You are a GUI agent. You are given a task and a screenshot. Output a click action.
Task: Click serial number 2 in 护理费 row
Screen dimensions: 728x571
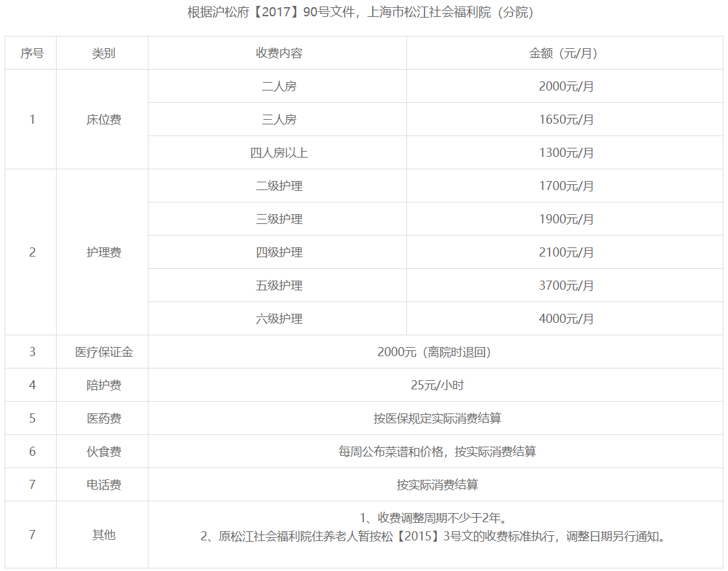pyautogui.click(x=32, y=252)
